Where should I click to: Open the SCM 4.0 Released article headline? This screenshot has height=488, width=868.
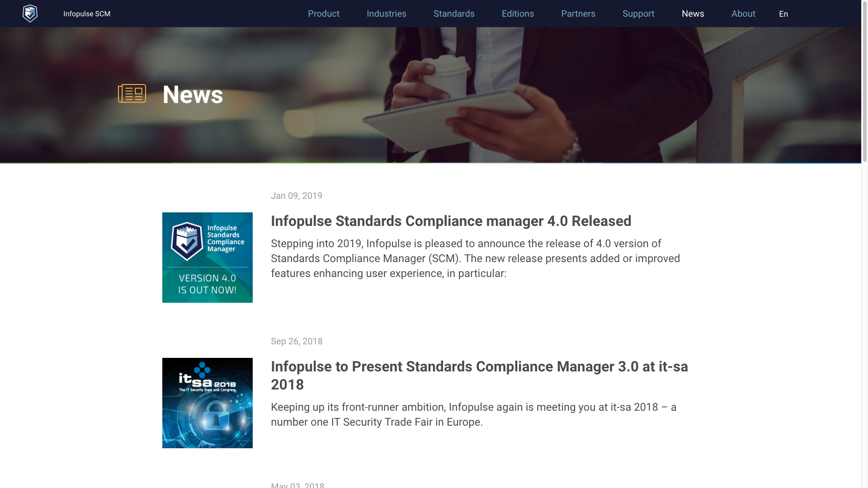(x=451, y=221)
